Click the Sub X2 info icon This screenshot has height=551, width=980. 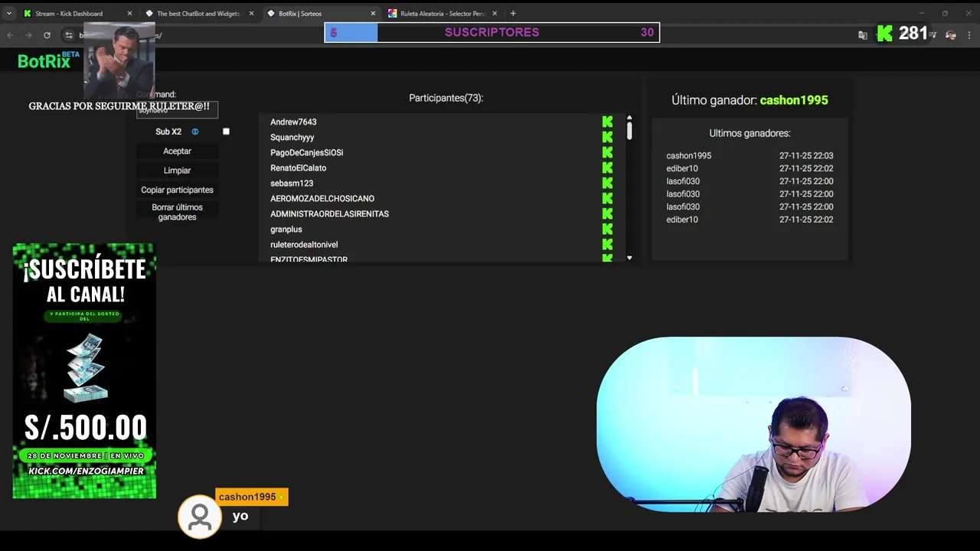194,132
